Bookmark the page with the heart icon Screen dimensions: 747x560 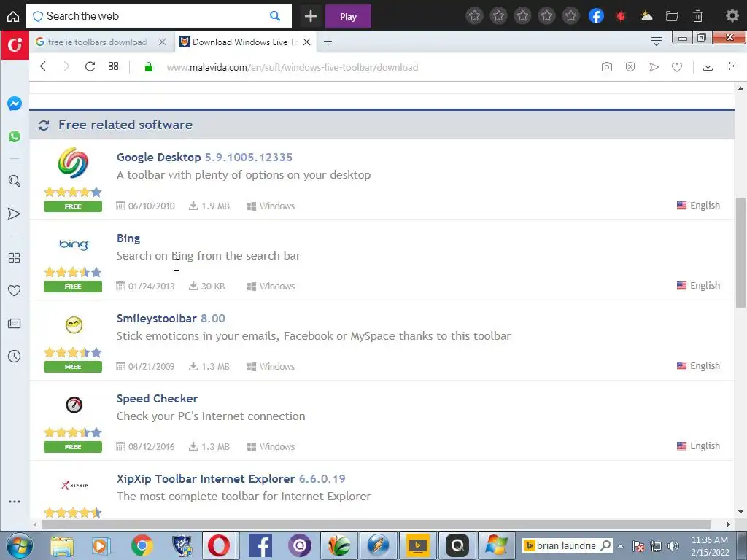pos(677,67)
